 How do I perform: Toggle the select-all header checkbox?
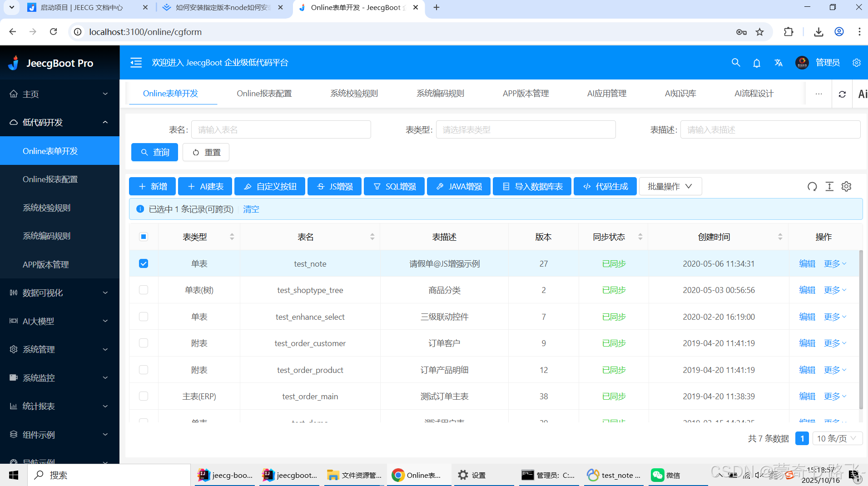(144, 237)
